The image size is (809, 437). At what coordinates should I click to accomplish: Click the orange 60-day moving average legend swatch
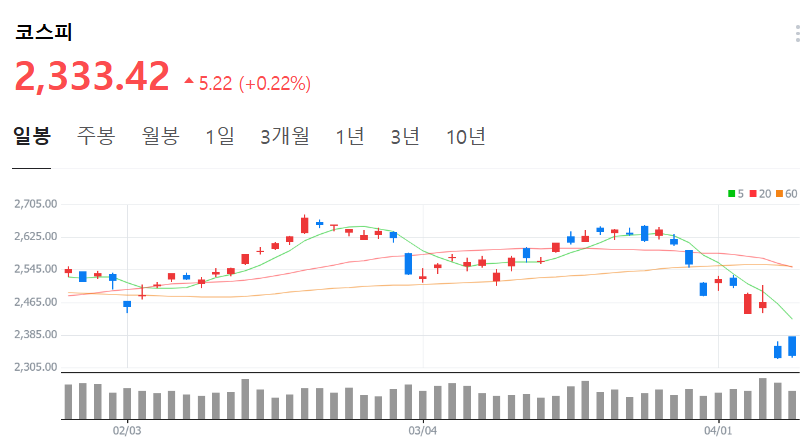coord(780,194)
